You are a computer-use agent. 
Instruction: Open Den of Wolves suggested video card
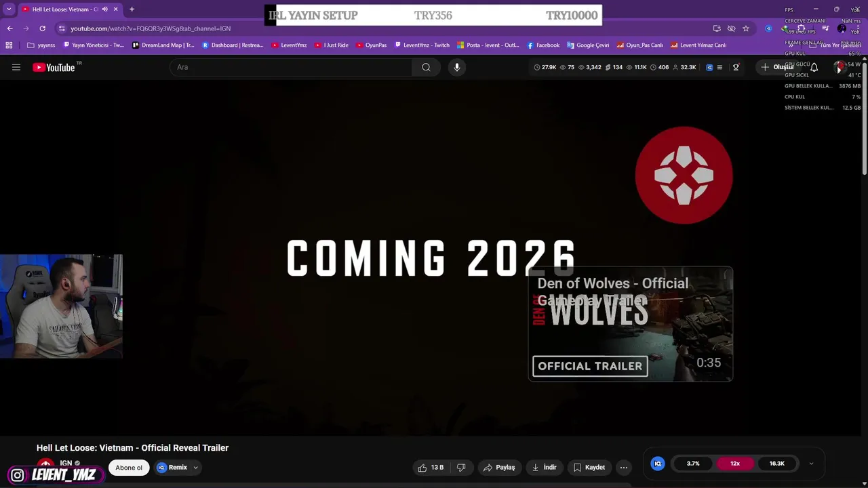tap(631, 324)
